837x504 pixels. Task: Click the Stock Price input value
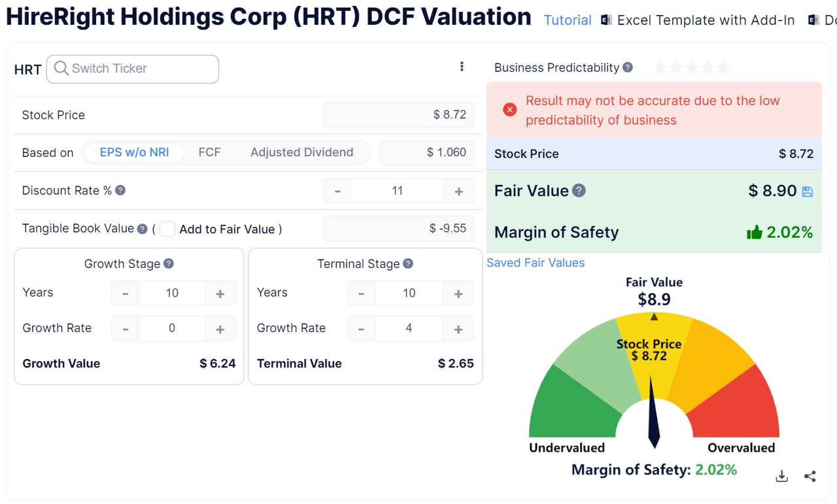tap(399, 115)
